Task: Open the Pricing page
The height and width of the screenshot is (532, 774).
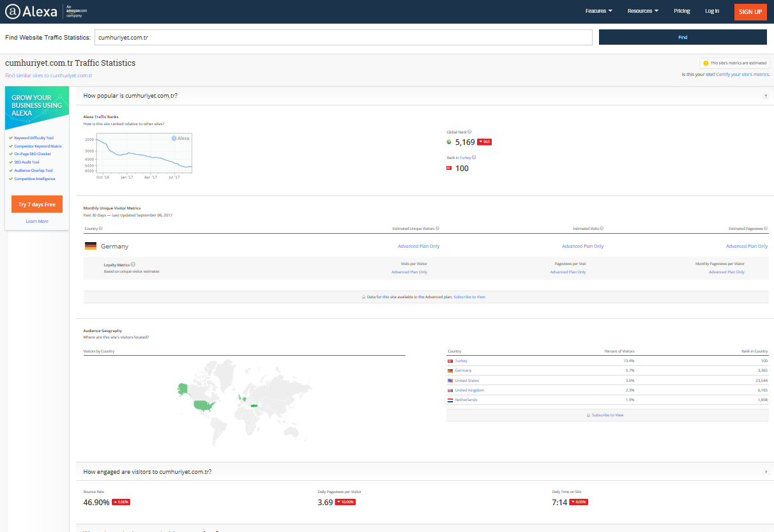Action: tap(682, 11)
